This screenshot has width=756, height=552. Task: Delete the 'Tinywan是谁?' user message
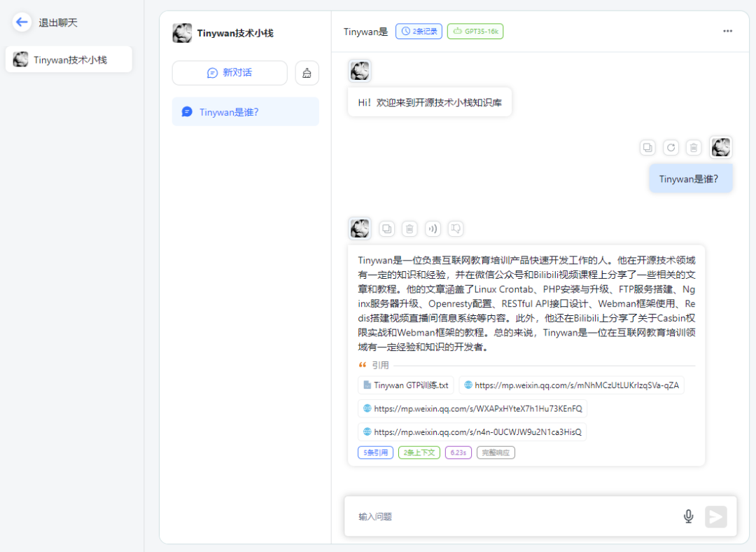tap(694, 147)
